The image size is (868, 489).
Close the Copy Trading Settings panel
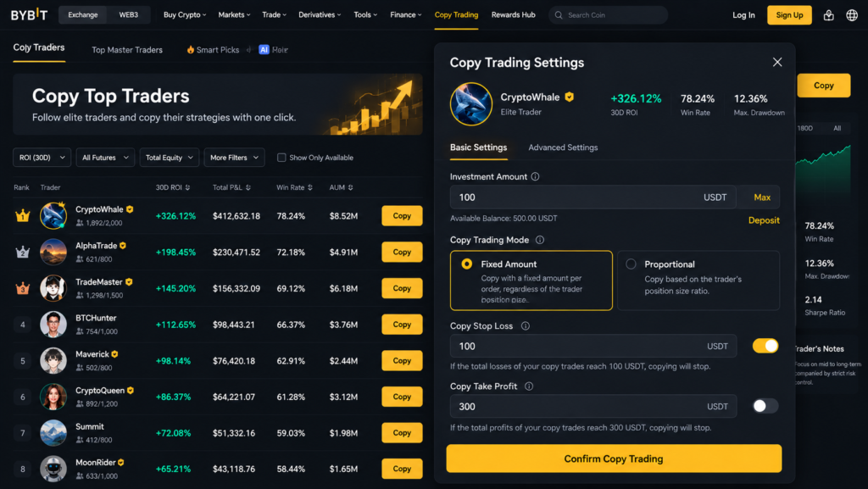pos(777,62)
